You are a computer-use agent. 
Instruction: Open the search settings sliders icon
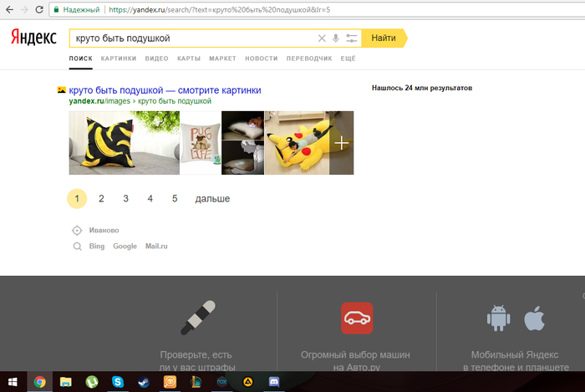click(351, 38)
